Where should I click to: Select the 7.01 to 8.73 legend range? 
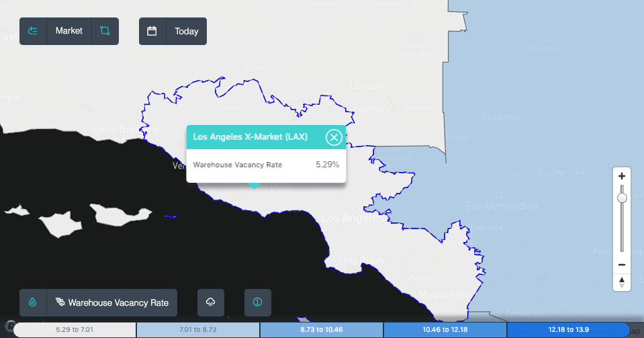198,330
